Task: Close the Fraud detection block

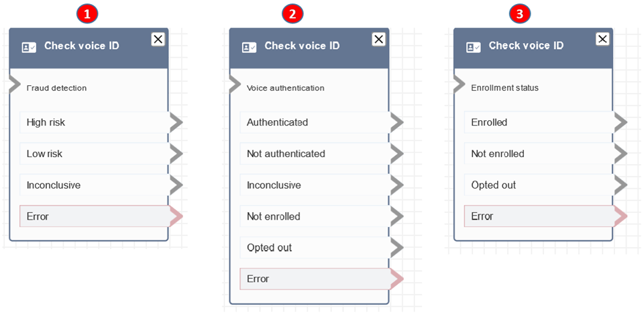Action: 158,39
